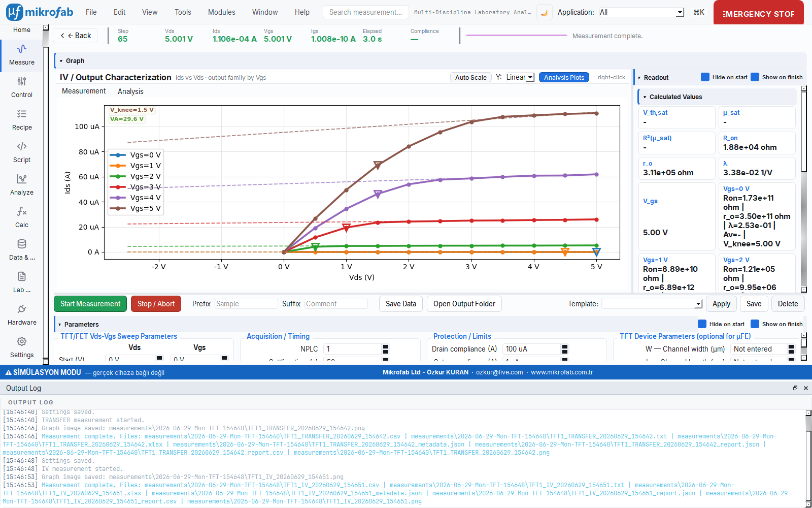Open the Recipe sidebar panel
The width and height of the screenshot is (812, 508).
(x=22, y=120)
